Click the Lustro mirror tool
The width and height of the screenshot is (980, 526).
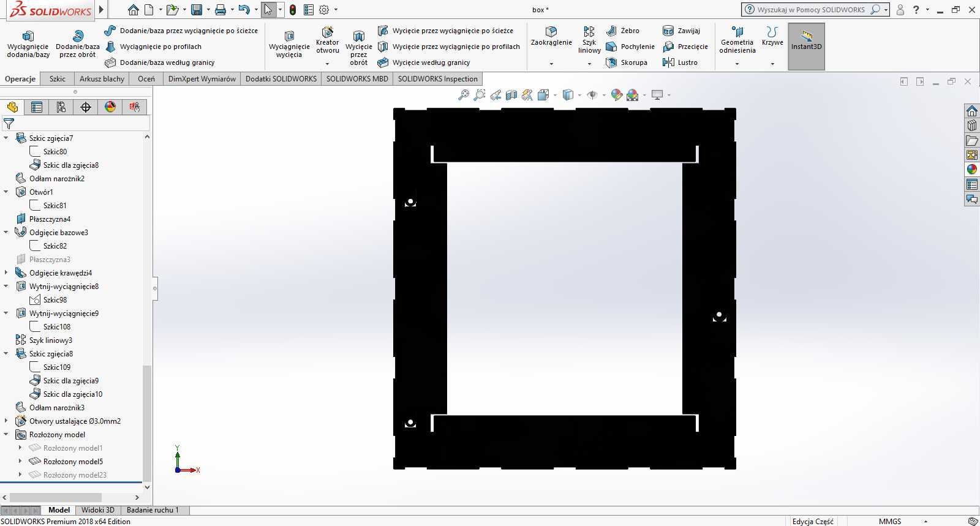[x=680, y=62]
